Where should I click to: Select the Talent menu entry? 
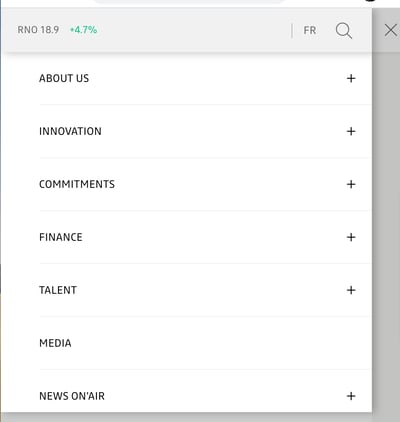click(x=58, y=290)
